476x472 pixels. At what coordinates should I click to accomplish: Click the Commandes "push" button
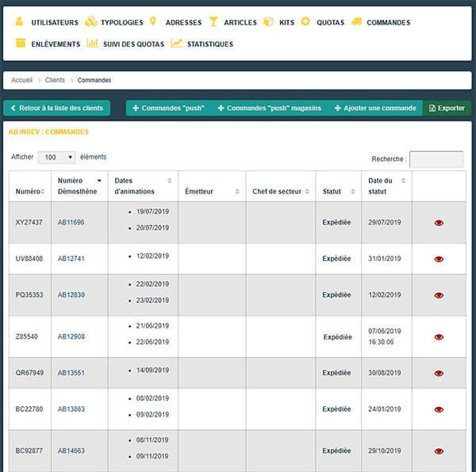169,108
